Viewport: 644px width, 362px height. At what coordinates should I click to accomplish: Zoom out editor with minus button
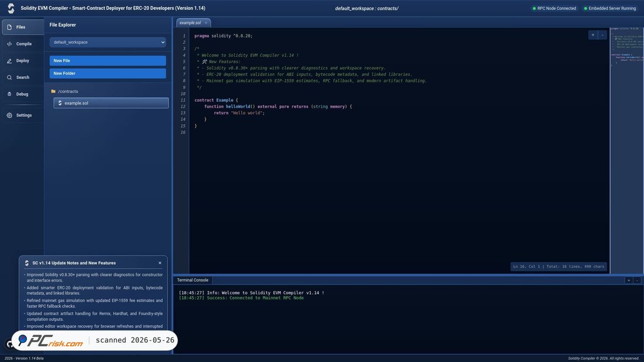click(x=602, y=35)
